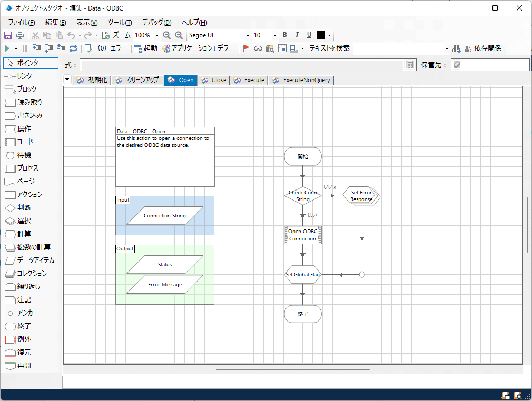Toggle Underline text formatting
Image resolution: width=532 pixels, height=401 pixels.
point(309,35)
